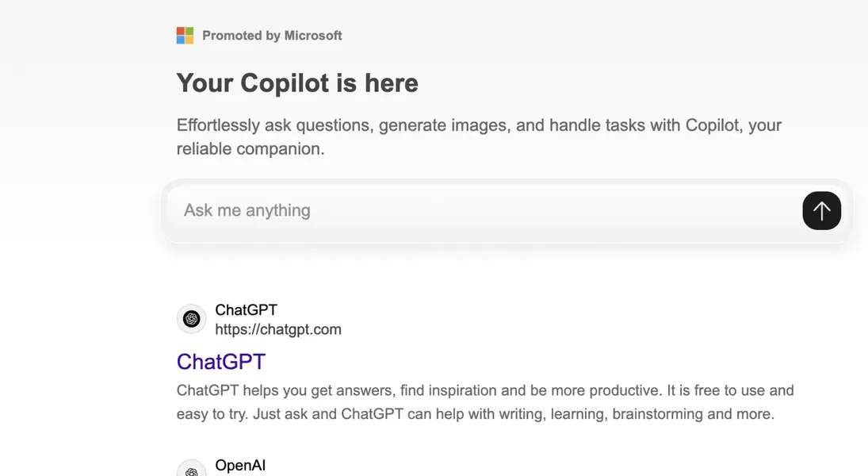Click the ChatGPT favicon beside the result

pyautogui.click(x=191, y=319)
